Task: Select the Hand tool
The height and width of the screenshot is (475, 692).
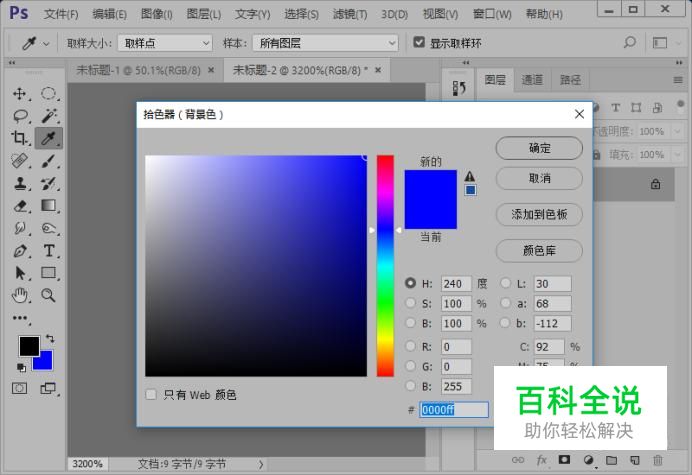Action: click(20, 295)
